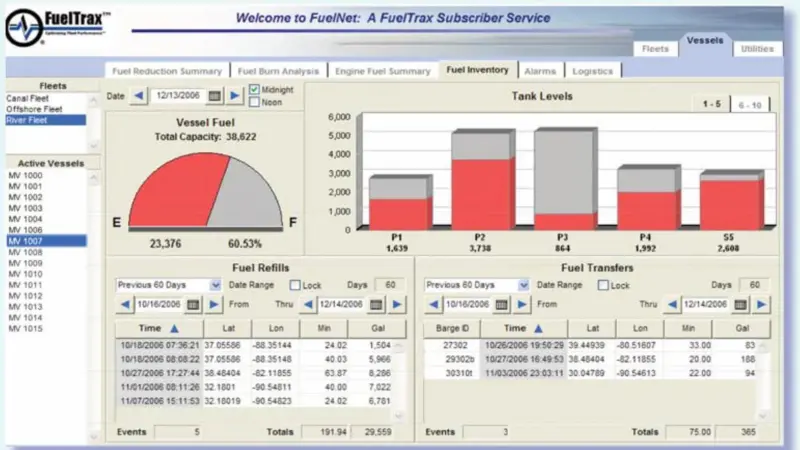Viewport: 800px width, 450px height.
Task: Select transfer row for barge 30310t
Action: (x=591, y=373)
